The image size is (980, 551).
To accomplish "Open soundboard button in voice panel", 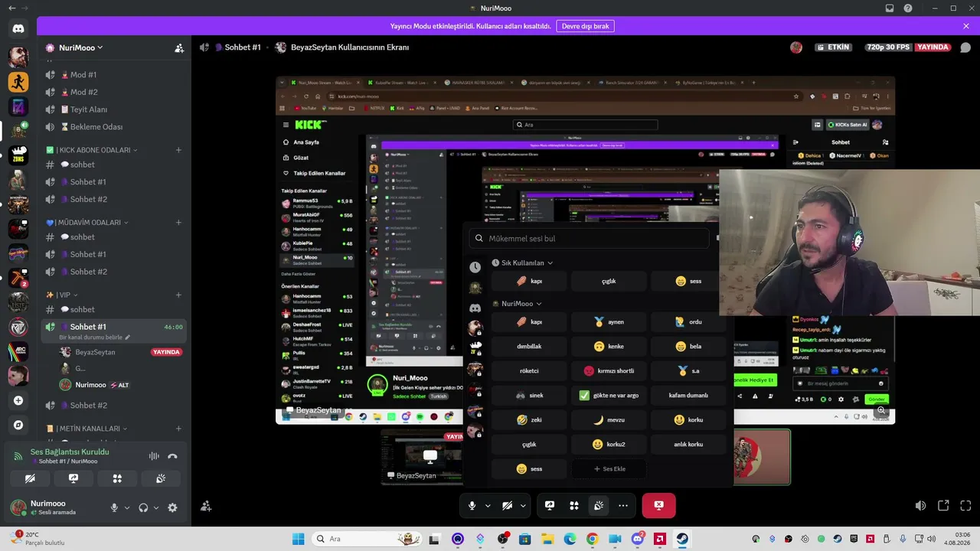I will point(161,478).
